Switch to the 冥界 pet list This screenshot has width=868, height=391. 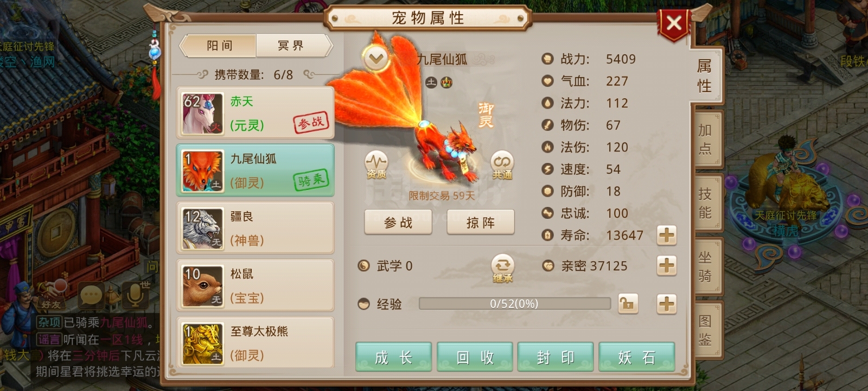[292, 46]
